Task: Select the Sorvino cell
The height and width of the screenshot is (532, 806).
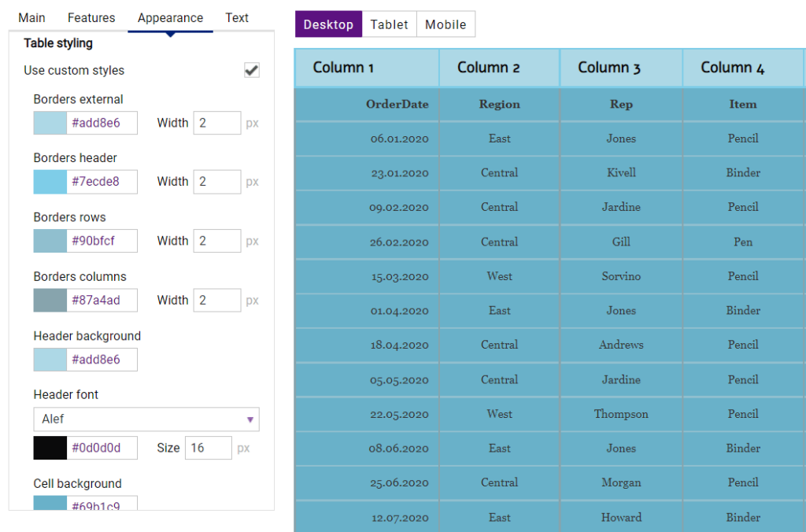Action: coord(621,276)
